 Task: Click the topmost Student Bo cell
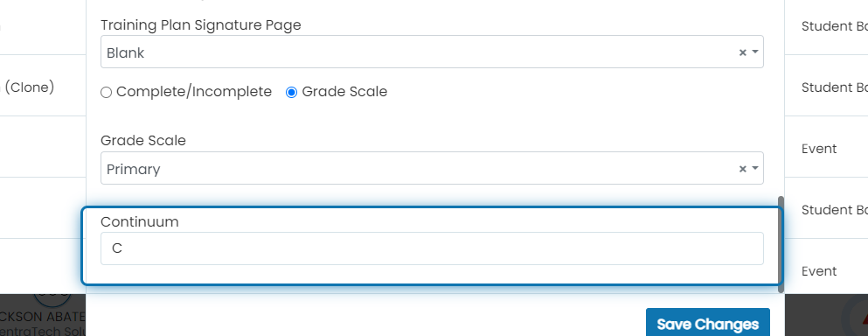click(834, 26)
